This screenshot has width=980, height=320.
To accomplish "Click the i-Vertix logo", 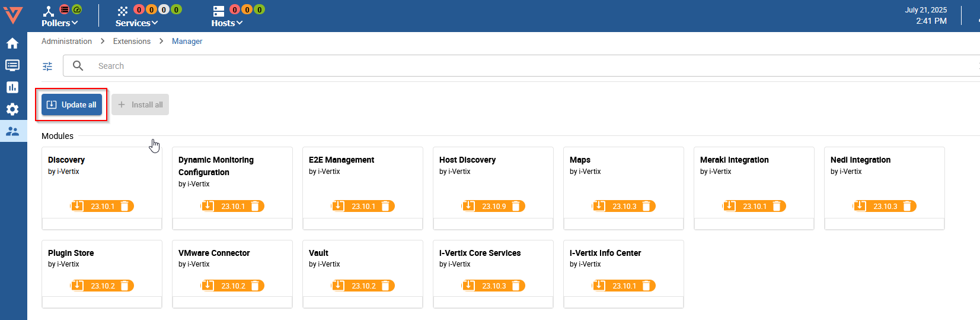I will pyautogui.click(x=13, y=15).
